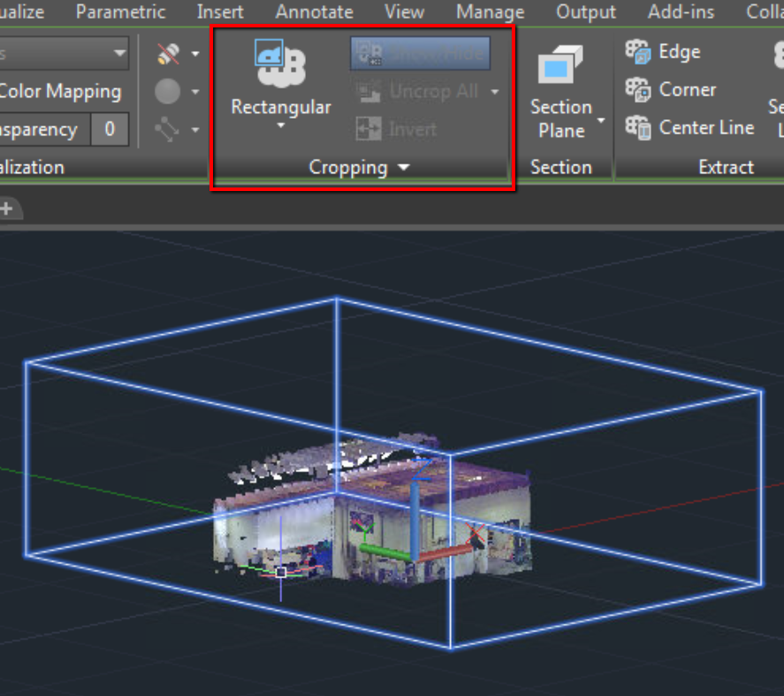This screenshot has width=784, height=696.
Task: Click the sphere render style icon
Action: (x=168, y=91)
